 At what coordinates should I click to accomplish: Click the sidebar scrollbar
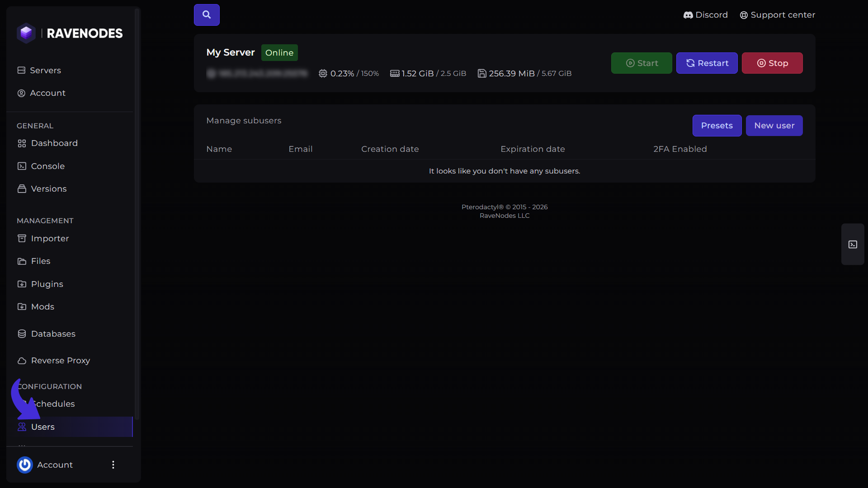(137, 215)
